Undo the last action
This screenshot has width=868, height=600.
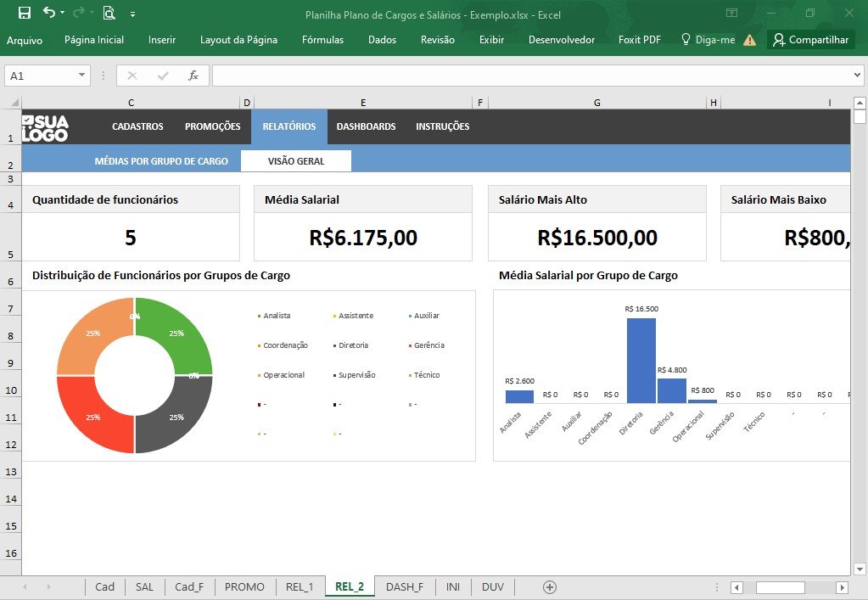49,12
